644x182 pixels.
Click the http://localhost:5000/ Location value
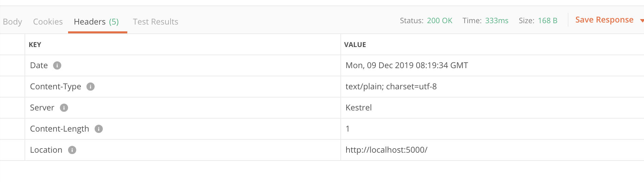(x=386, y=150)
